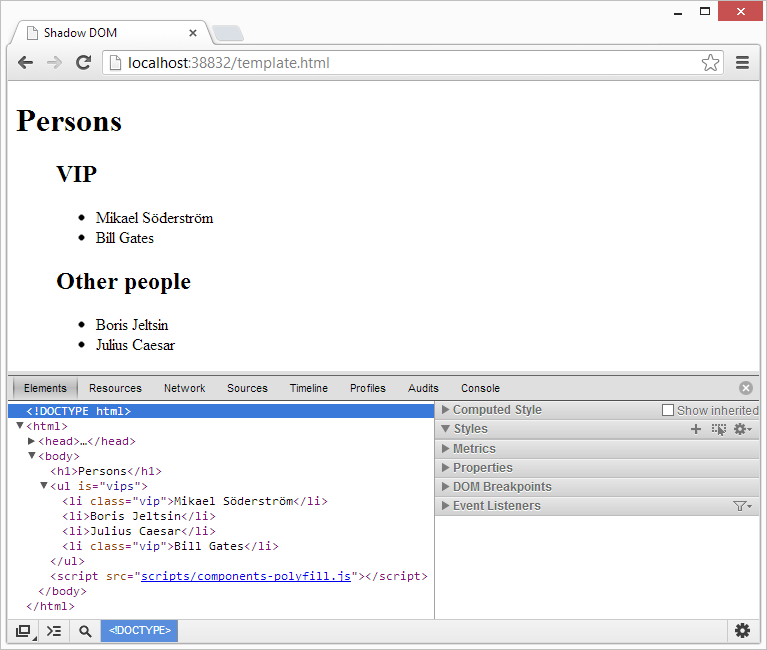Enable the Show inherited checkbox
Screen dimensions: 767x650
click(x=668, y=410)
